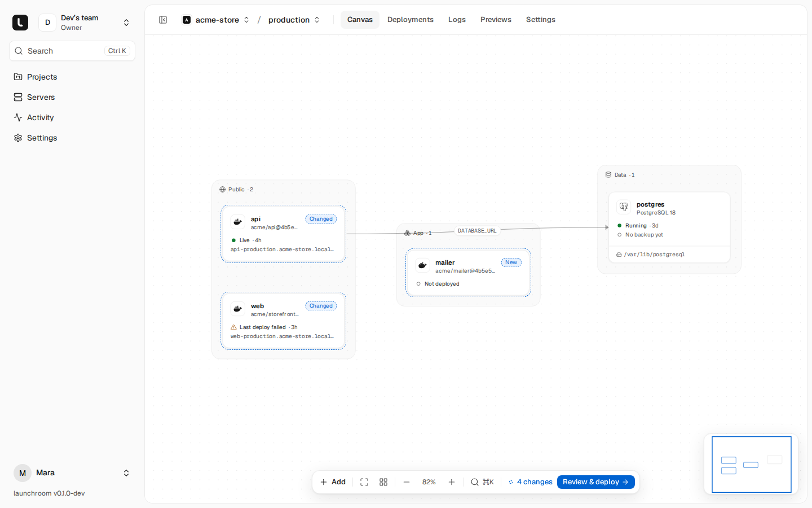Switch to the Deployments tab

click(x=411, y=20)
